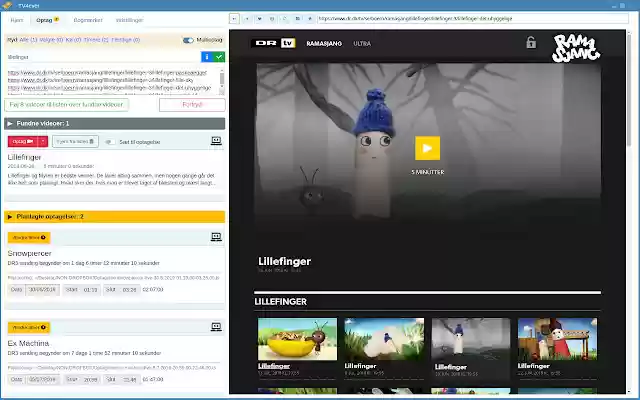The height and width of the screenshot is (400, 640).
Task: Click the Ex Machina Start time field
Action: pos(91,379)
